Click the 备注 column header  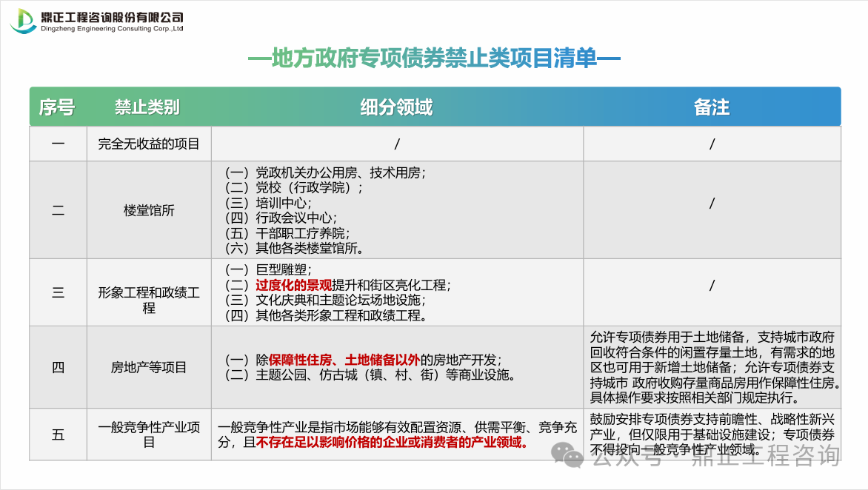click(x=711, y=107)
